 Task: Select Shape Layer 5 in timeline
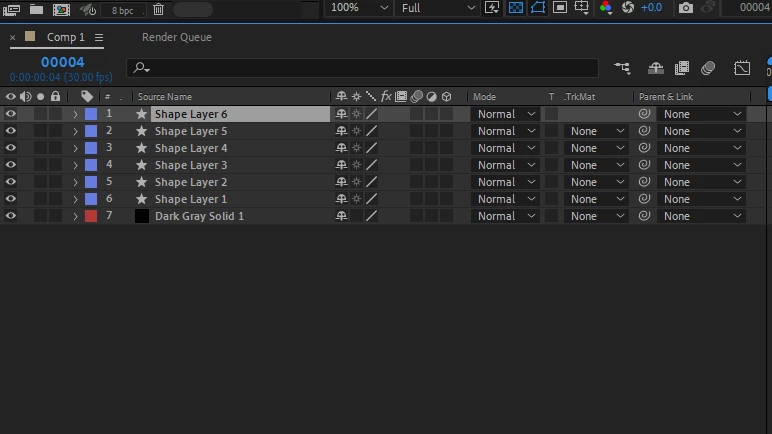click(191, 131)
